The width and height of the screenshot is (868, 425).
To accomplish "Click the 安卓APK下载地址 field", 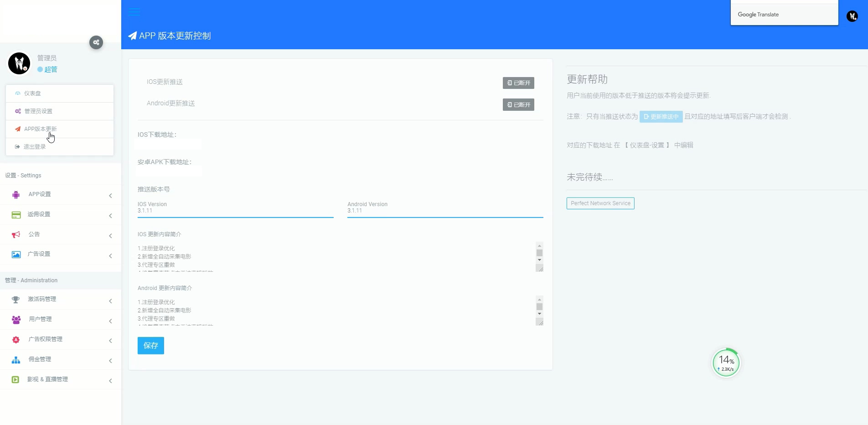I will (x=169, y=171).
